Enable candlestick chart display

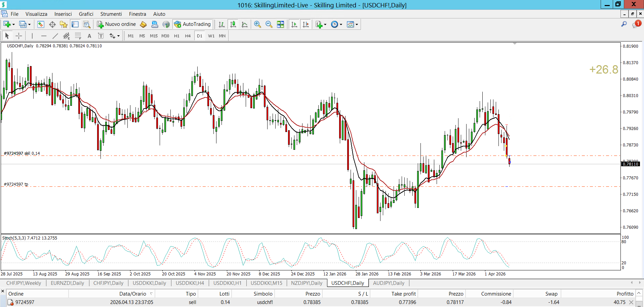click(233, 24)
